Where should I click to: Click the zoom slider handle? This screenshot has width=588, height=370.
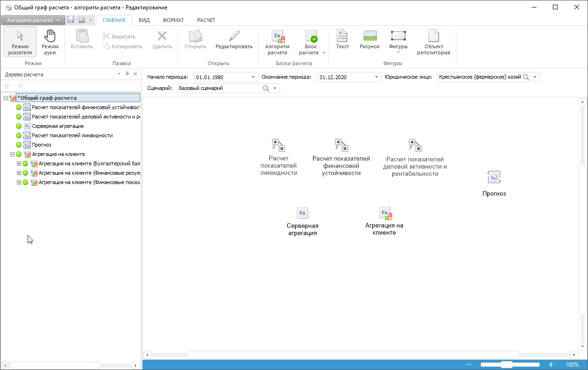[506, 365]
